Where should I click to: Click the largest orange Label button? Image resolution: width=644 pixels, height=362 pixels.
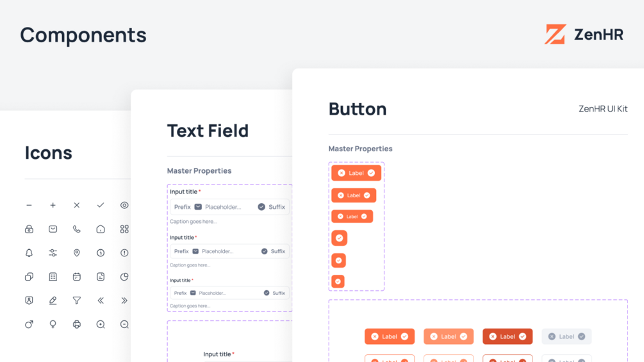[x=356, y=173]
